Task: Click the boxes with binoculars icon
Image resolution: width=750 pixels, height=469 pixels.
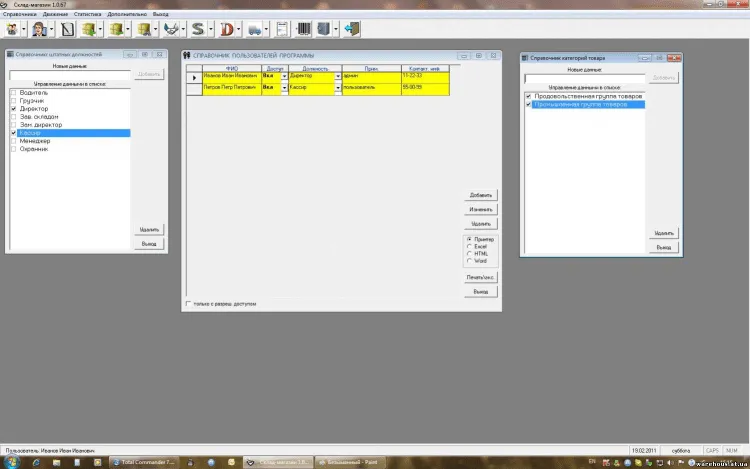Action: 144,29
